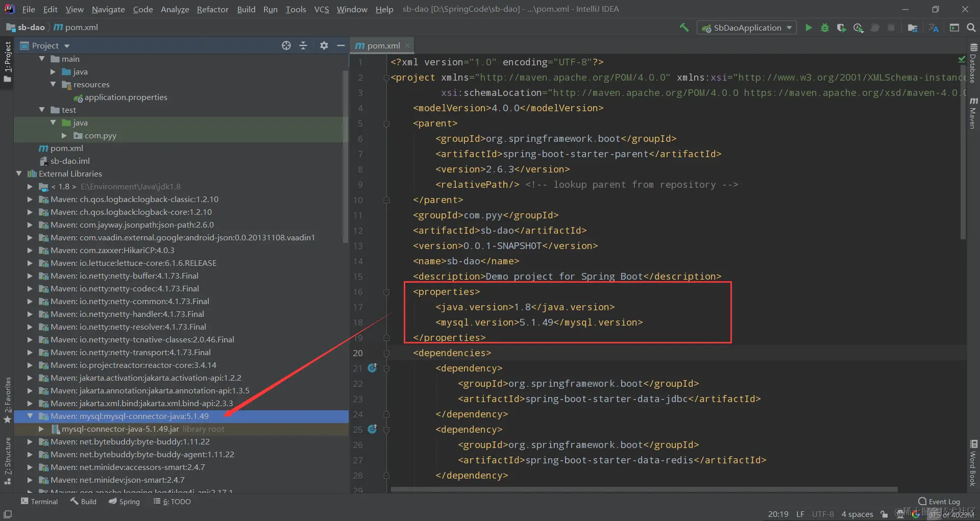Open the Event Log
980x521 pixels.
tap(939, 502)
